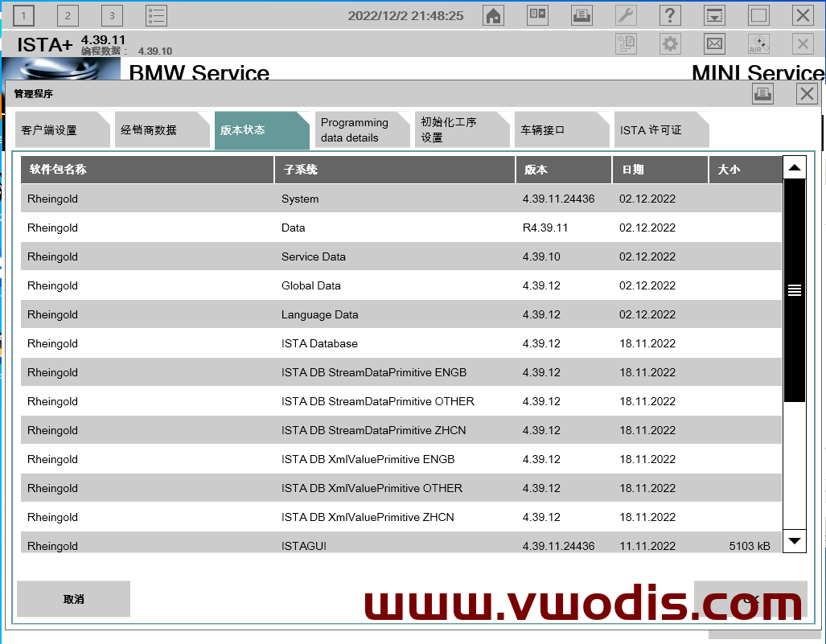Click the 取消 cancel button

[x=73, y=599]
